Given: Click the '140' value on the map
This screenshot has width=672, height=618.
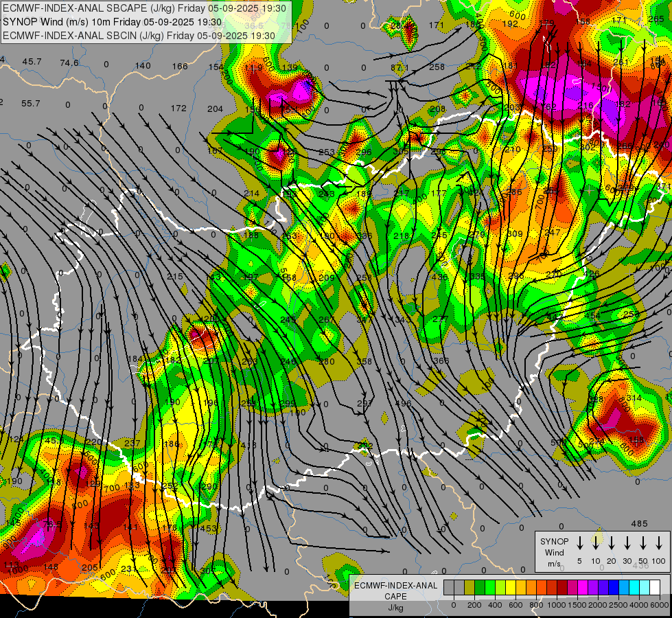Looking at the screenshot, I should pos(143,66).
